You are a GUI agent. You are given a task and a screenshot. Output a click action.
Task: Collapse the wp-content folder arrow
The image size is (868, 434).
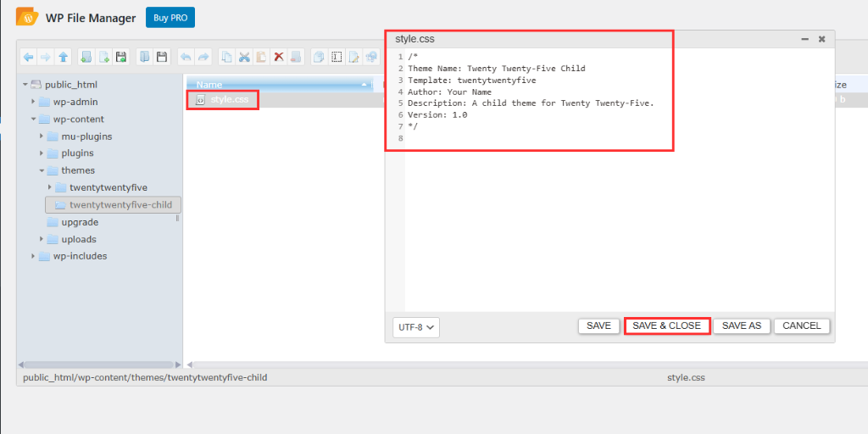[x=33, y=119]
